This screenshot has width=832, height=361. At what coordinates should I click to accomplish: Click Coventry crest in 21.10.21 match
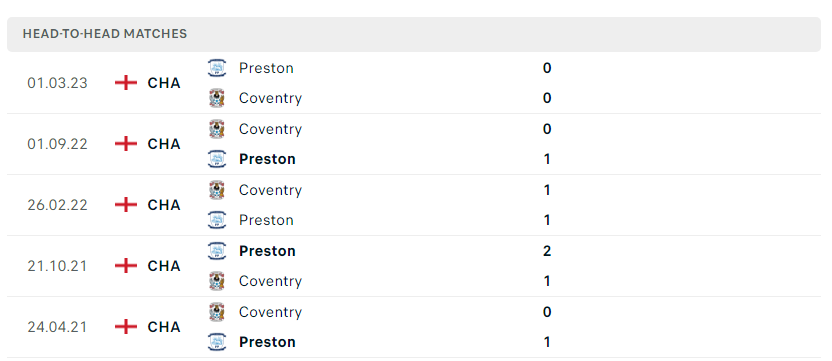coord(216,281)
